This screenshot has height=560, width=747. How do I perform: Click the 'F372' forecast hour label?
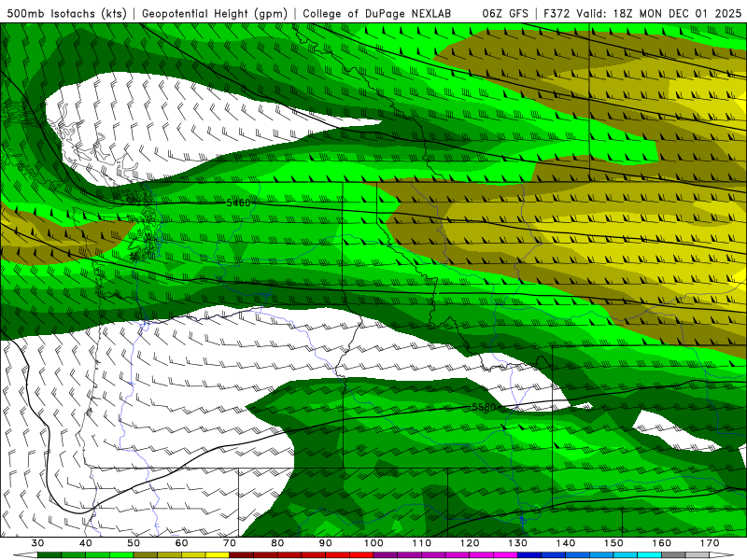coord(557,14)
